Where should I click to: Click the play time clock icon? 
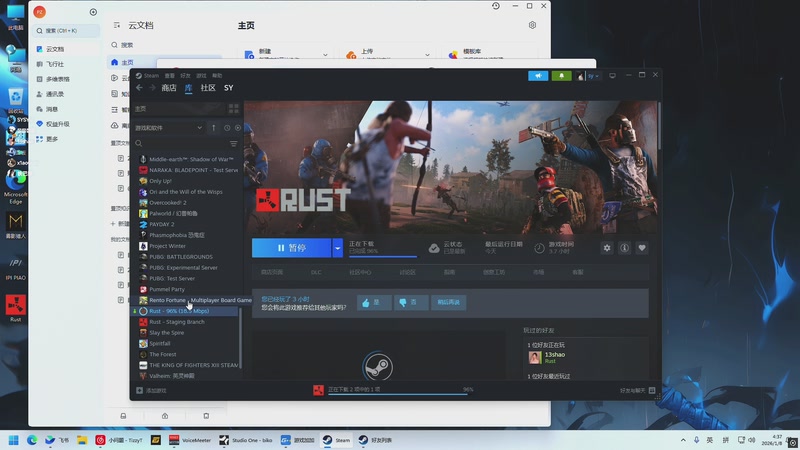pyautogui.click(x=539, y=248)
